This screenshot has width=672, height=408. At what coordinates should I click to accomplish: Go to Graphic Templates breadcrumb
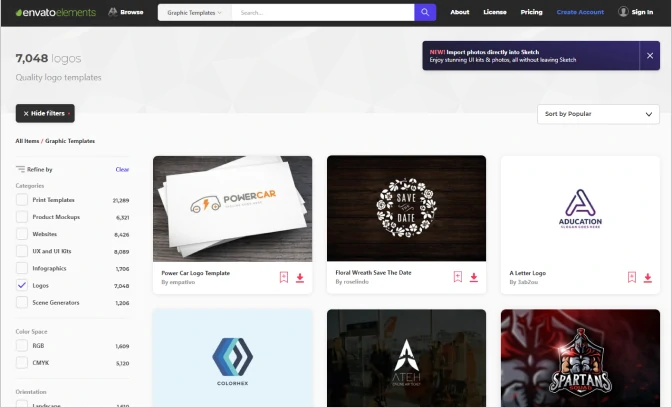(x=70, y=141)
